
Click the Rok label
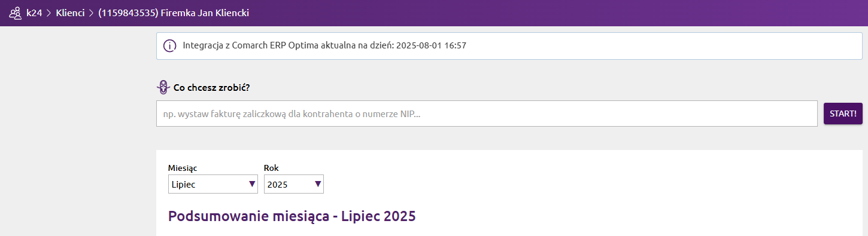coord(271,168)
